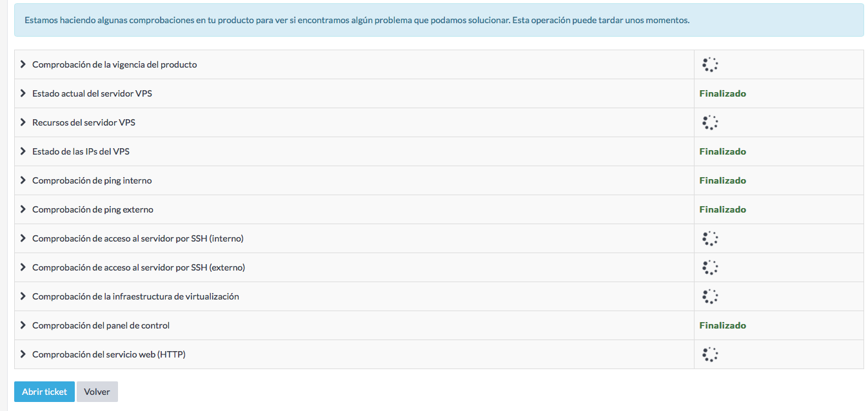Expand Comprobación de la vigencia del producto chevron

pyautogui.click(x=23, y=64)
